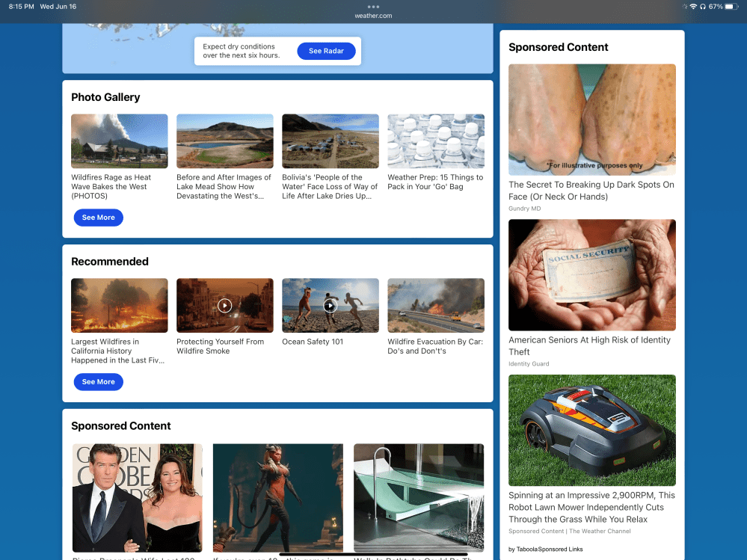
Task: Tap the headphones icon in status bar
Action: [703, 7]
